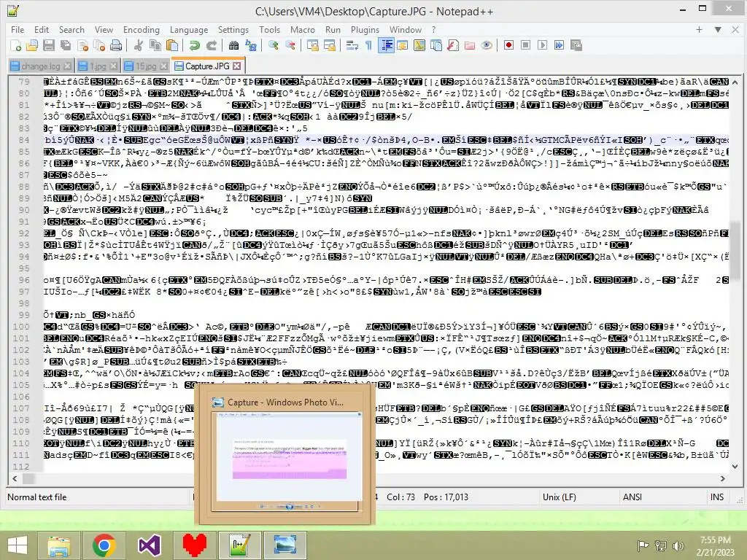Viewport: 747px width, 560px height.
Task: Click the ANSI encoding status field
Action: (632, 497)
